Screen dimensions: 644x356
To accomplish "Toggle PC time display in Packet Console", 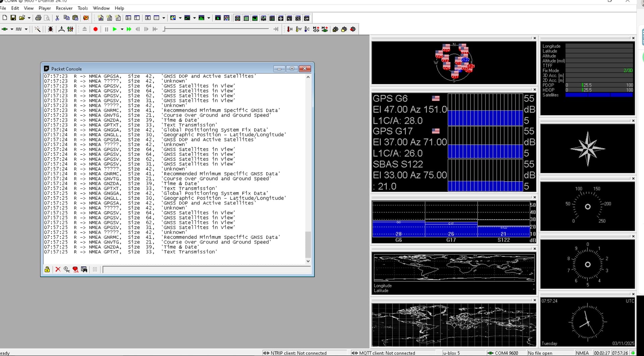I will tap(67, 269).
